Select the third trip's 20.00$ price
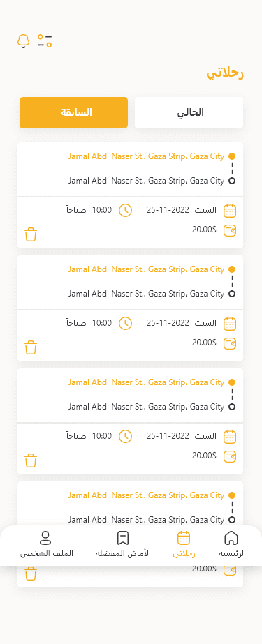The image size is (262, 644). (x=204, y=455)
